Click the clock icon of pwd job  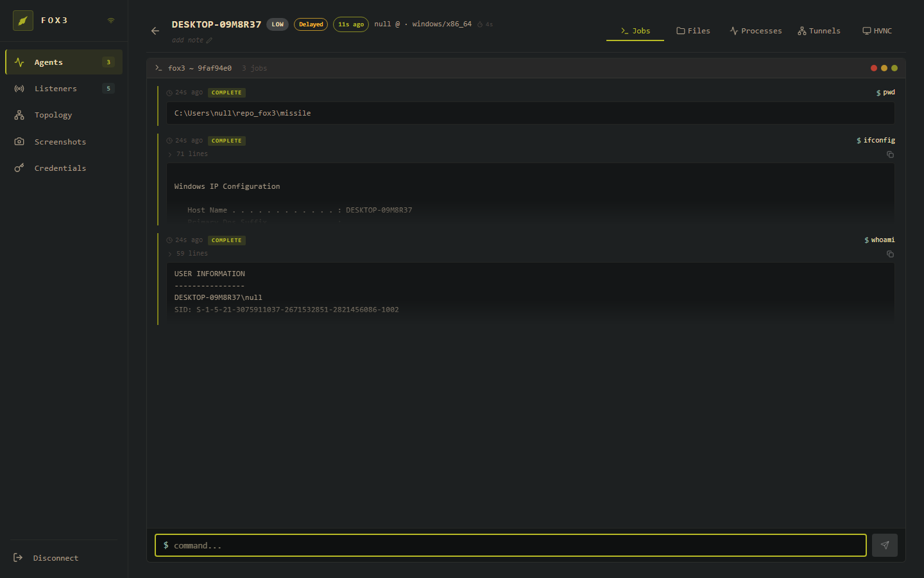169,92
